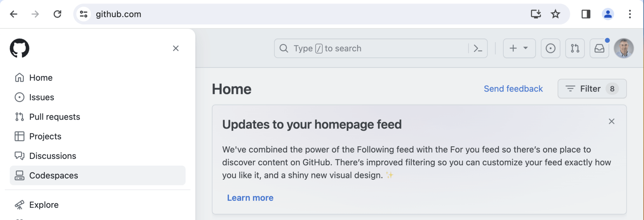The image size is (644, 220).
Task: Install app via address bar icon
Action: click(536, 14)
